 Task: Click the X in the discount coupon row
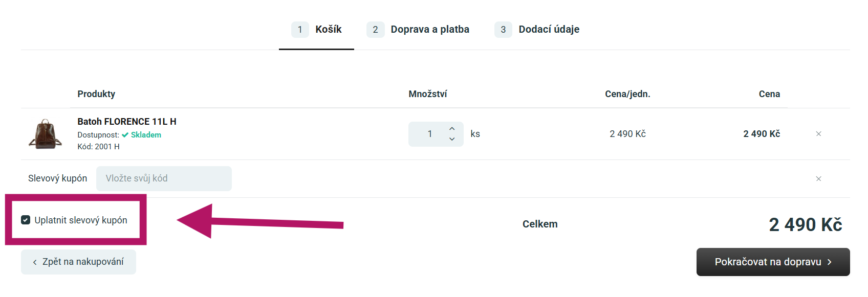point(818,179)
